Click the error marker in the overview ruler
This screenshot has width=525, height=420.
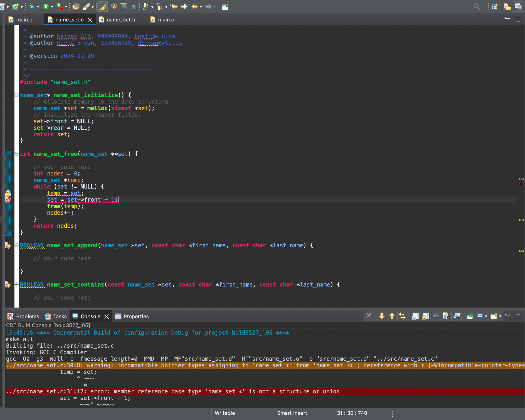(x=521, y=184)
